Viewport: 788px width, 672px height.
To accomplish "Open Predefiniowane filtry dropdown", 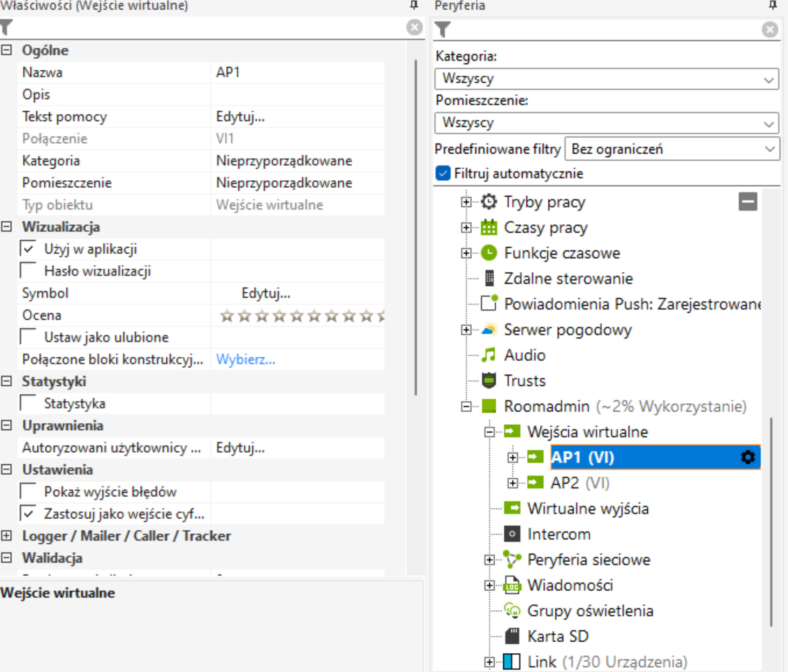I will 671,149.
